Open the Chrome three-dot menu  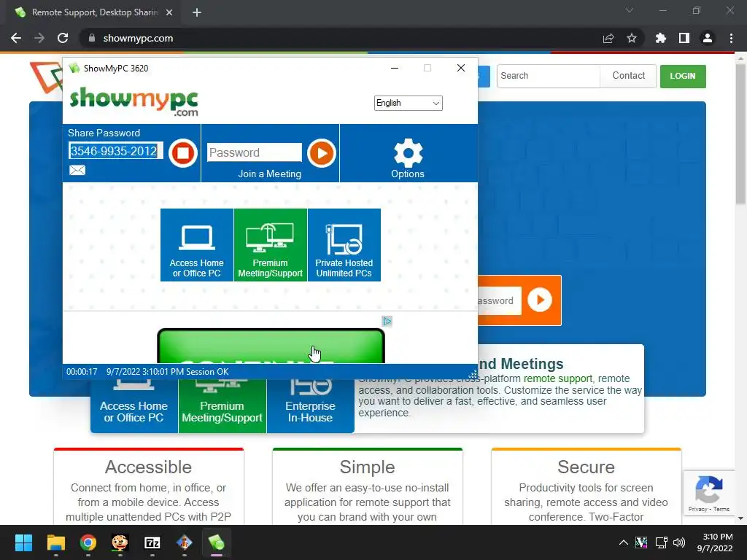pyautogui.click(x=731, y=38)
